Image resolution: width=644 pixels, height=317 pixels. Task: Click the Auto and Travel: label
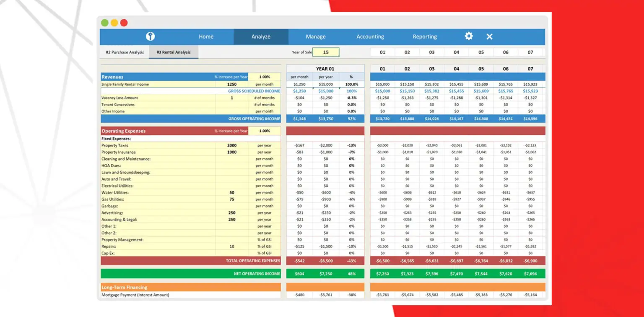[x=116, y=179]
